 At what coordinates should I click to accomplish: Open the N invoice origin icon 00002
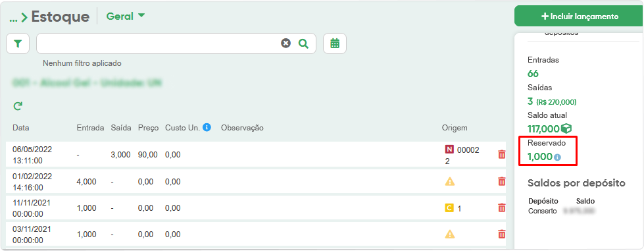point(449,150)
